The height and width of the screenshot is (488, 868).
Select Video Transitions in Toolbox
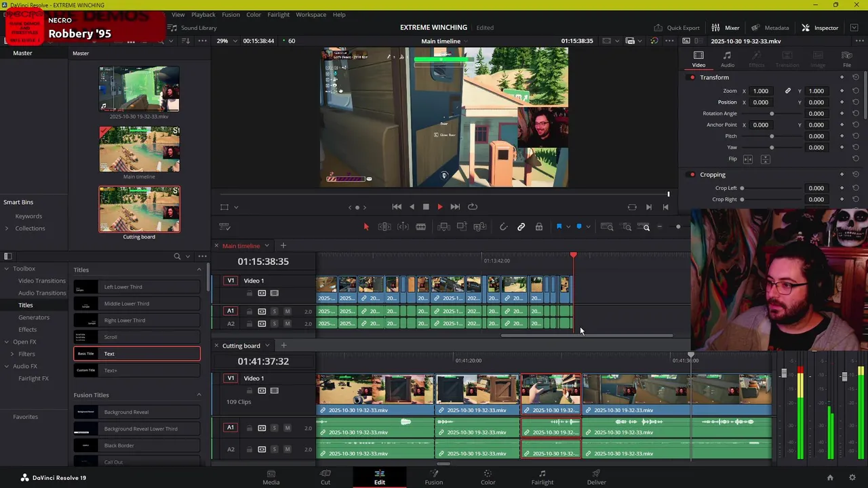(x=41, y=281)
